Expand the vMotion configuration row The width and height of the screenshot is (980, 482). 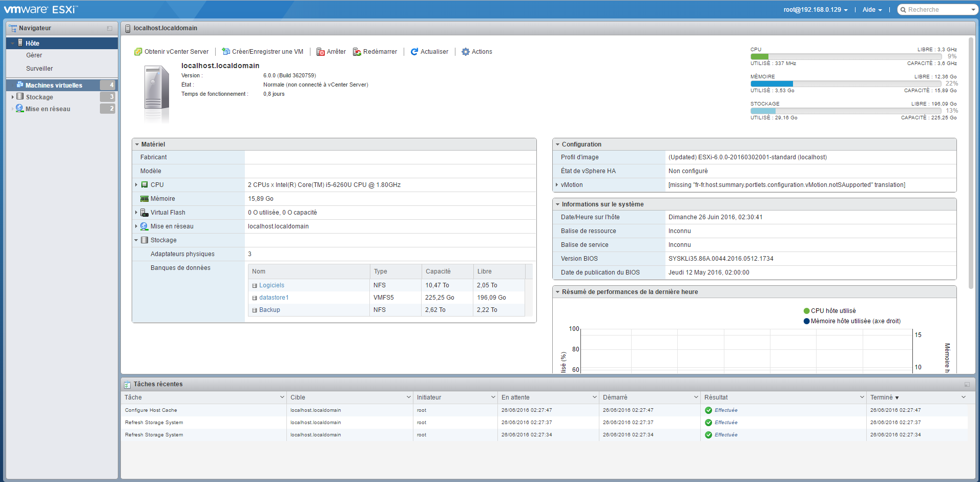(x=557, y=185)
